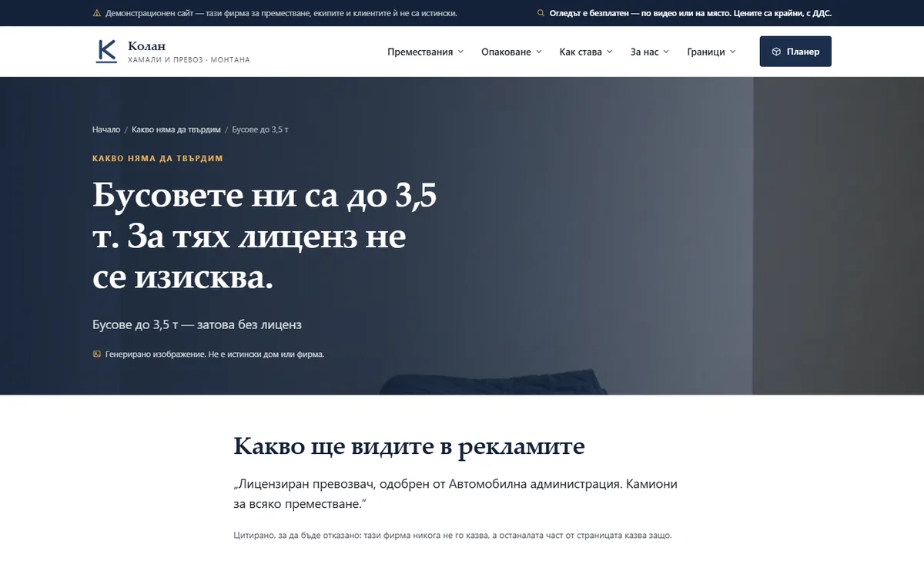Open the За нас menu item
Viewport: 924px width, 578px height.
pos(650,52)
